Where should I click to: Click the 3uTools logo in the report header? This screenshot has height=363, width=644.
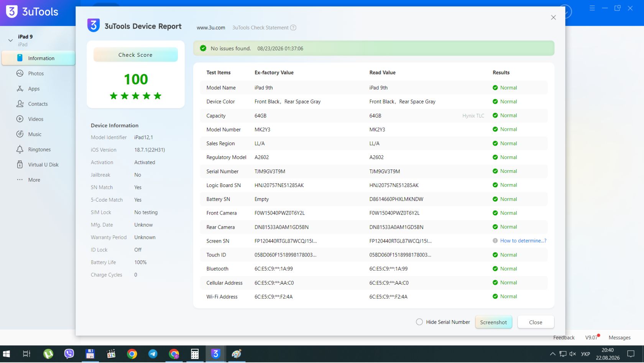(94, 25)
